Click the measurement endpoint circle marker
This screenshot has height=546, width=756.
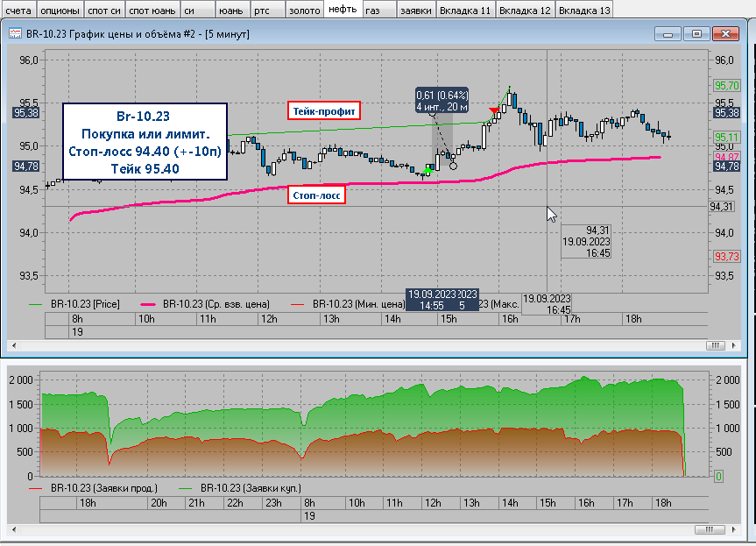tap(453, 166)
